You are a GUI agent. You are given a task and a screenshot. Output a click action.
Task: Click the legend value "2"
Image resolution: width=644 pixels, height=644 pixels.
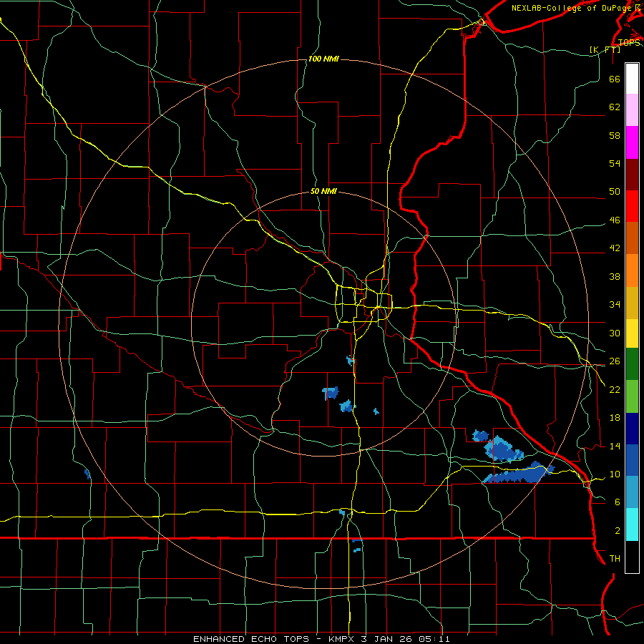coord(618,531)
